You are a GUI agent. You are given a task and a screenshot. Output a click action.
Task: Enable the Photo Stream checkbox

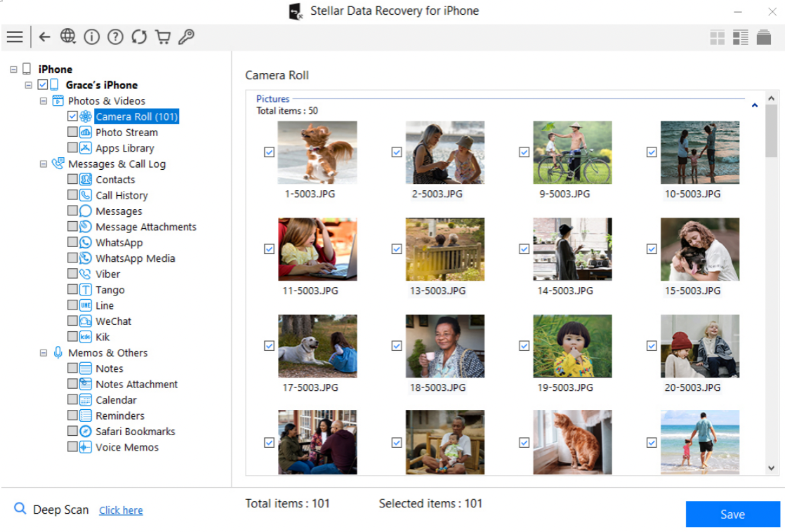tap(73, 132)
